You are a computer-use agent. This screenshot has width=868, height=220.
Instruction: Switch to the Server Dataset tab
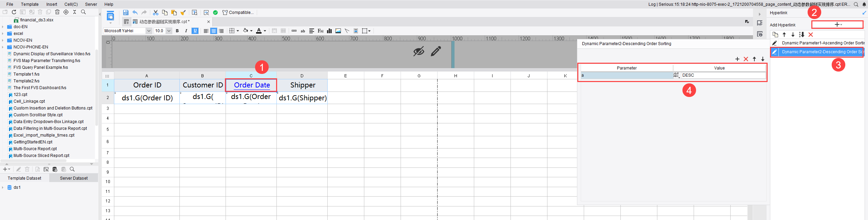74,178
